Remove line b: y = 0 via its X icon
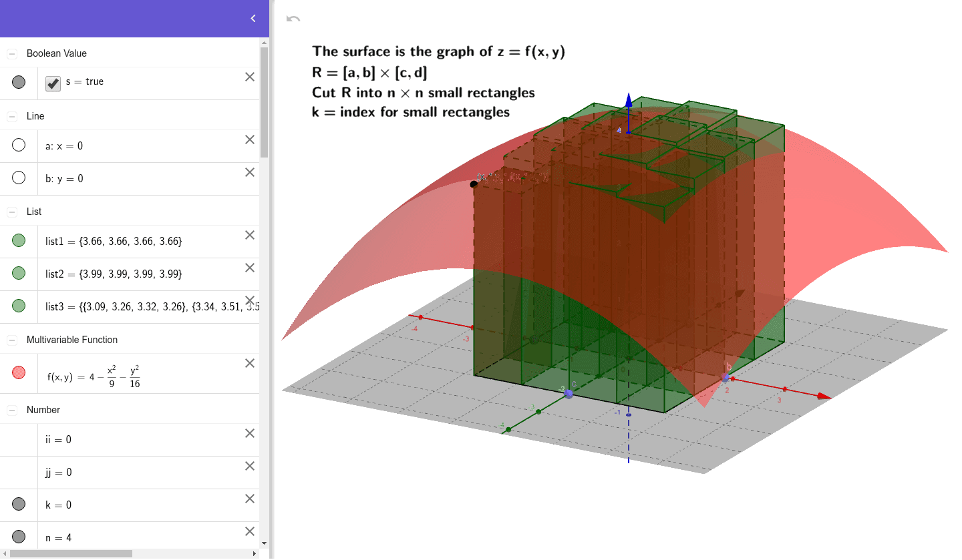 point(249,172)
